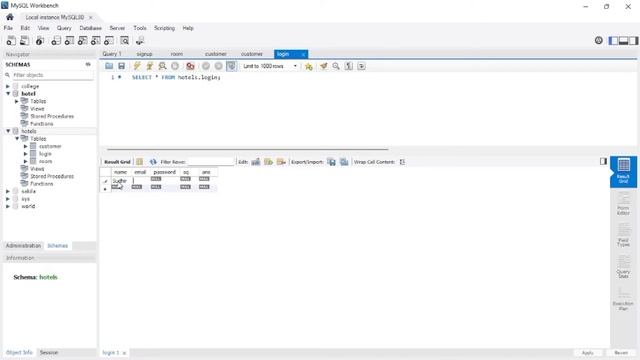Image resolution: width=640 pixels, height=360 pixels.
Task: Collapse the hotel schema
Action: point(8,93)
